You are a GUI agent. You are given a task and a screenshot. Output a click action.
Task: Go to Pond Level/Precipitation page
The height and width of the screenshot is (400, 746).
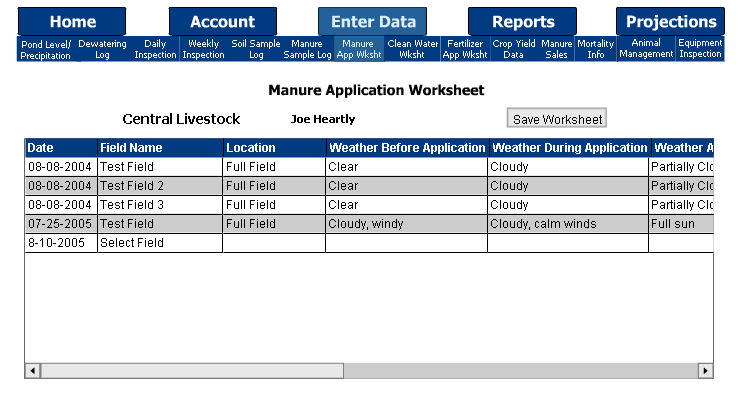pos(46,49)
